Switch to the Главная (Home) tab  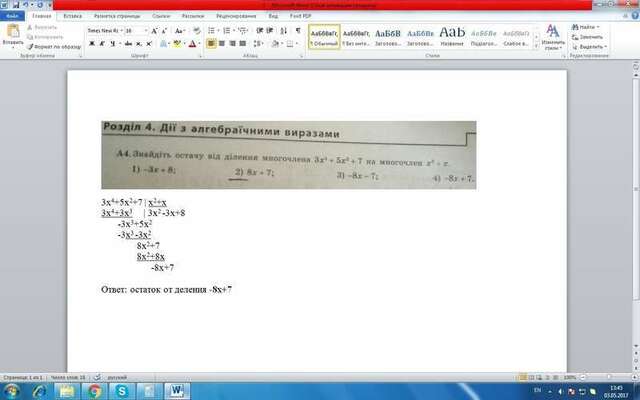(x=42, y=16)
